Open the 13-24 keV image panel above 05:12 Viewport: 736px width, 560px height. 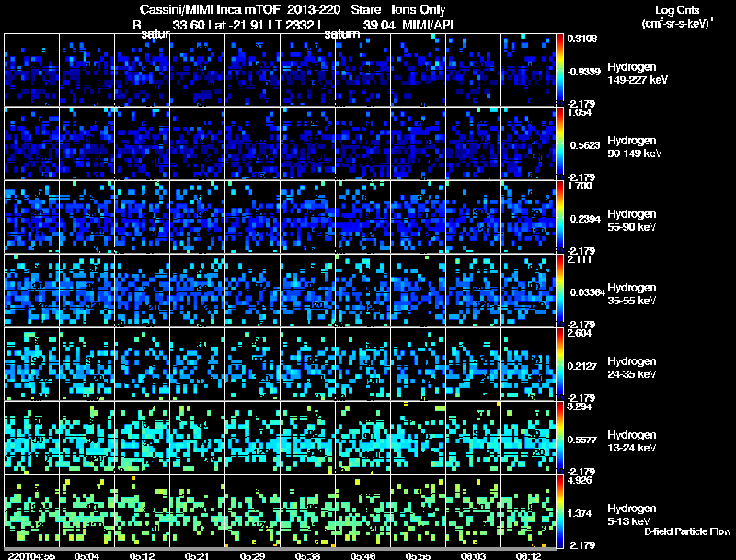click(x=143, y=438)
